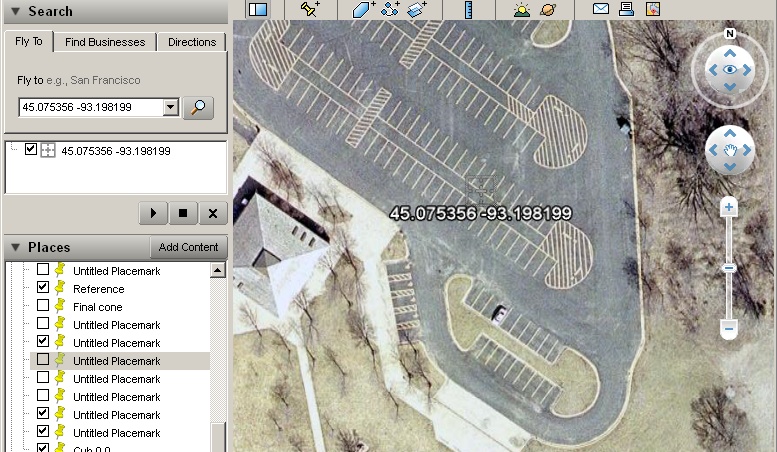Click the Add Image Overlay tool
The image size is (777, 452).
(x=417, y=9)
